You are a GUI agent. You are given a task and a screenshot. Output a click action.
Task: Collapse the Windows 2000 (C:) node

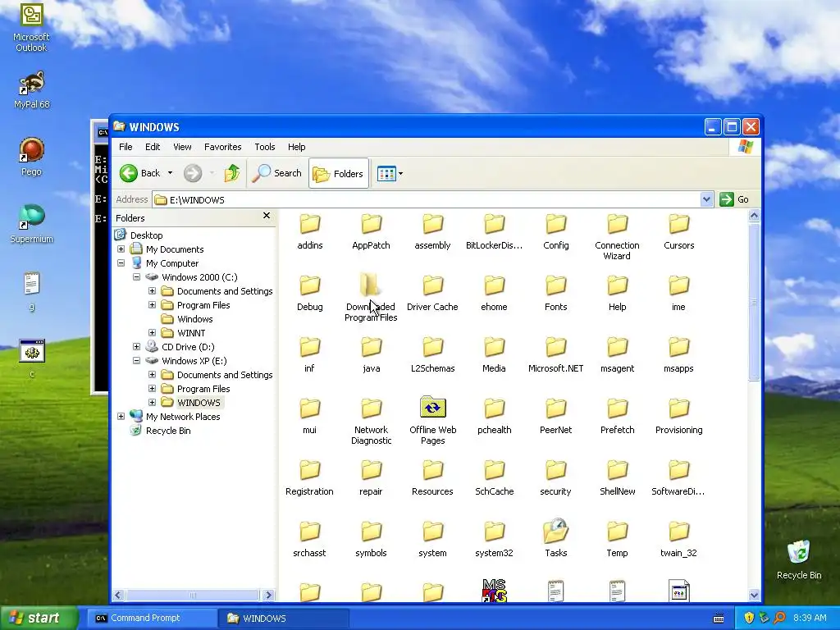137,277
